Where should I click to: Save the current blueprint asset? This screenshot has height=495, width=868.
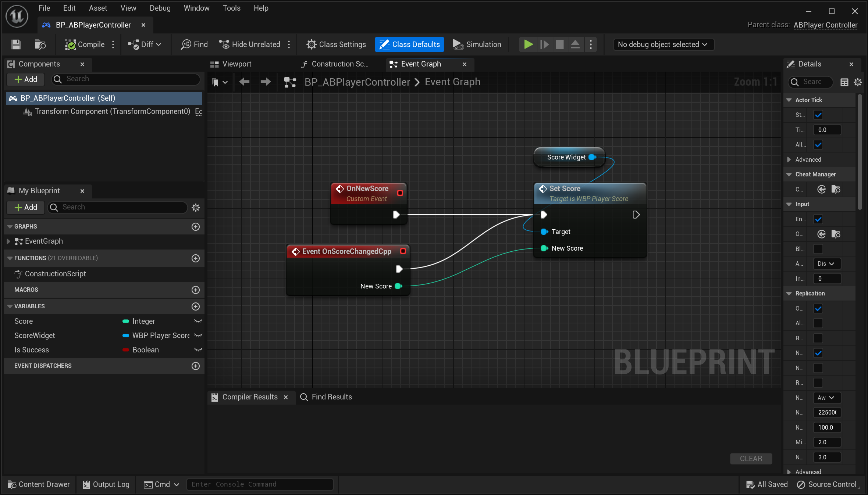tap(16, 44)
